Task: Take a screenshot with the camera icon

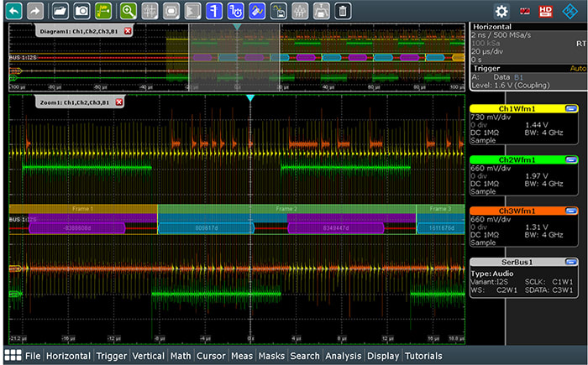Action: [x=82, y=11]
